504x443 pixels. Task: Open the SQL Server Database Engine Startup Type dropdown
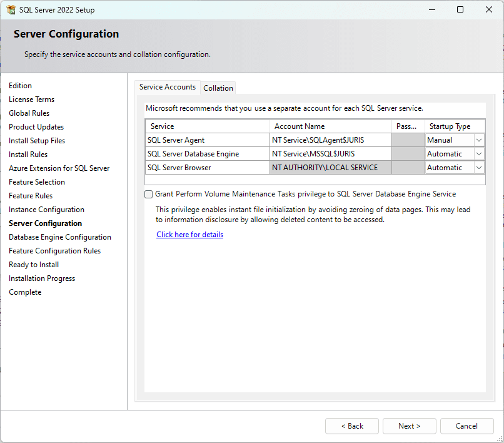pyautogui.click(x=479, y=153)
